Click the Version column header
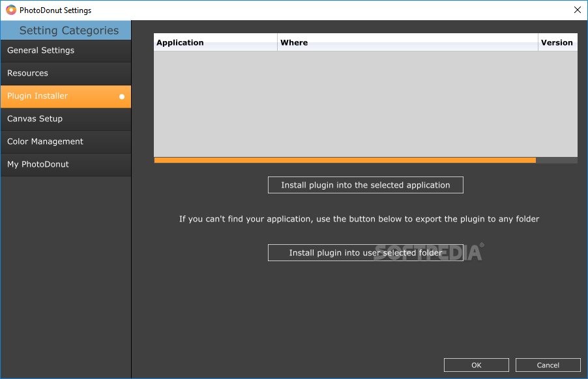 coord(557,42)
